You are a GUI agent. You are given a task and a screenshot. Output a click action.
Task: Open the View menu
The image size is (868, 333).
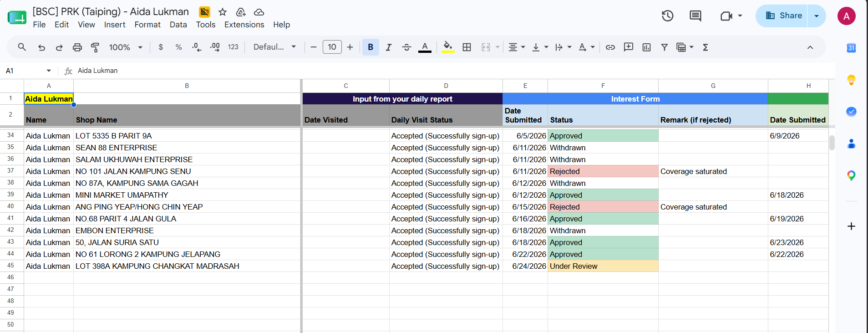[86, 25]
